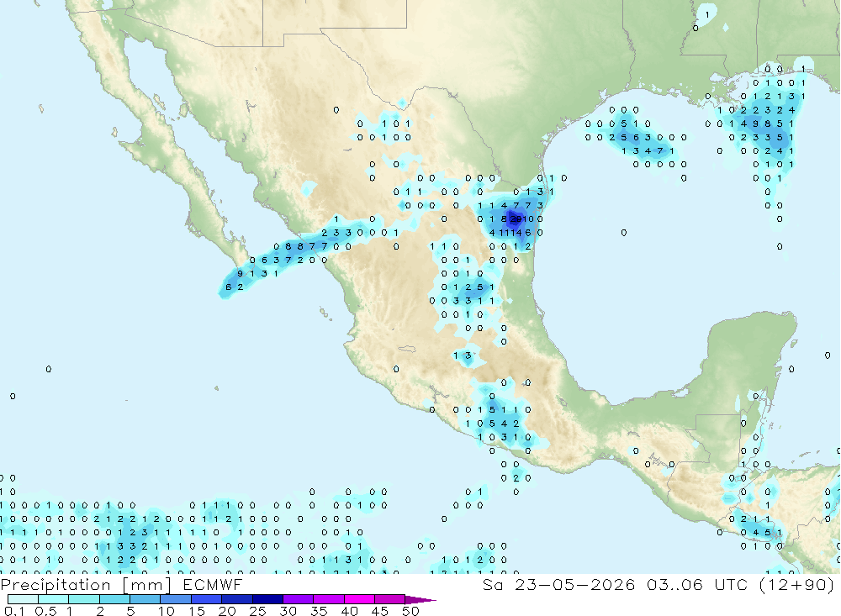Click the legend label '35'
The height and width of the screenshot is (616, 841).
click(x=319, y=611)
